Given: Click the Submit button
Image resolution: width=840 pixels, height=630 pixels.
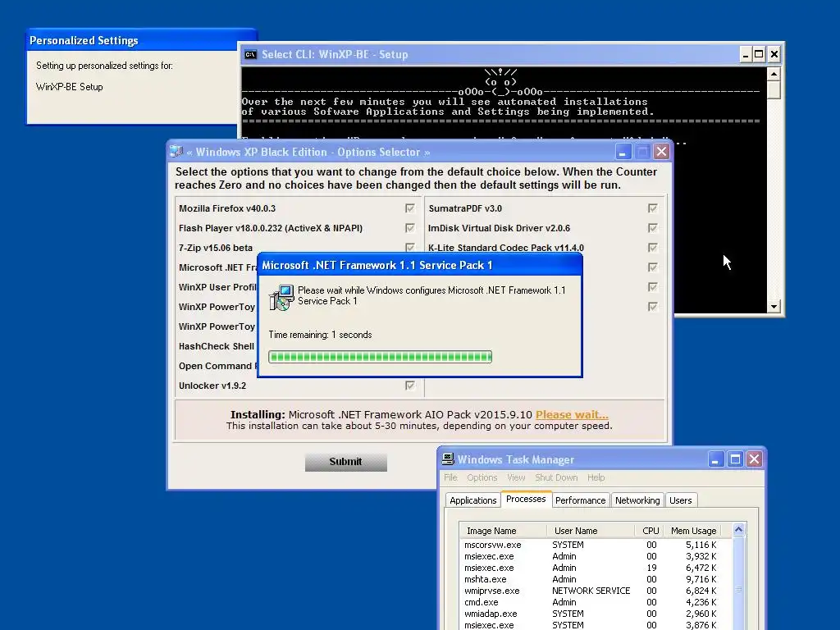Looking at the screenshot, I should (x=345, y=462).
